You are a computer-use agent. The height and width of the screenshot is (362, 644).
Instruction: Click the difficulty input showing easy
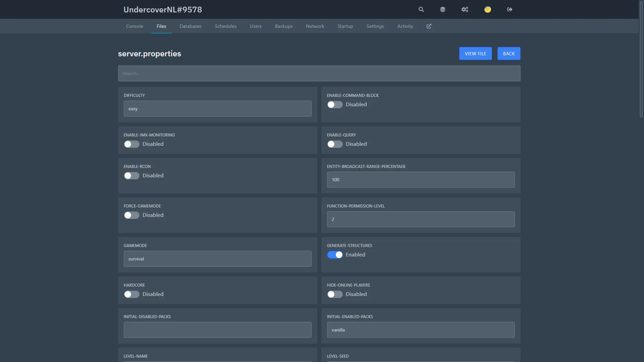pos(217,109)
